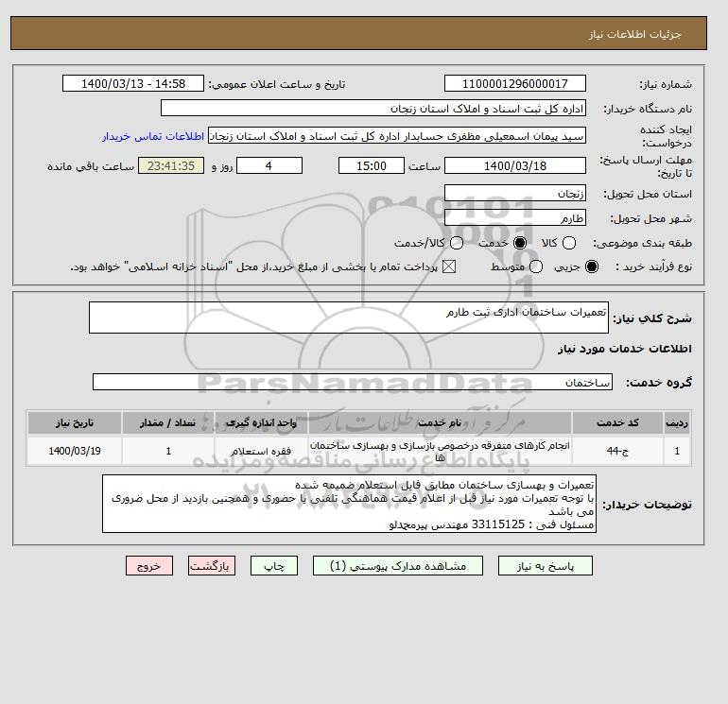This screenshot has height=704, width=728.
Task: Click the اطلاعات خدمات مورد نیاز heading
Action: click(624, 349)
